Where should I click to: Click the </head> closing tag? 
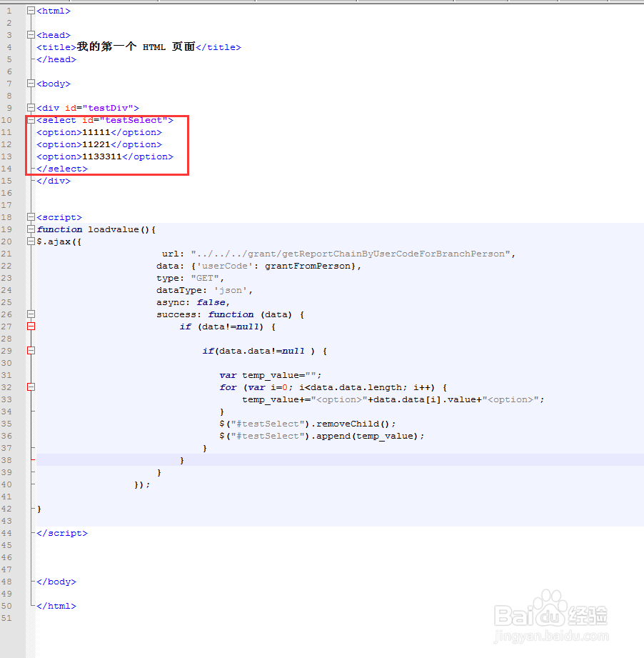coord(56,59)
